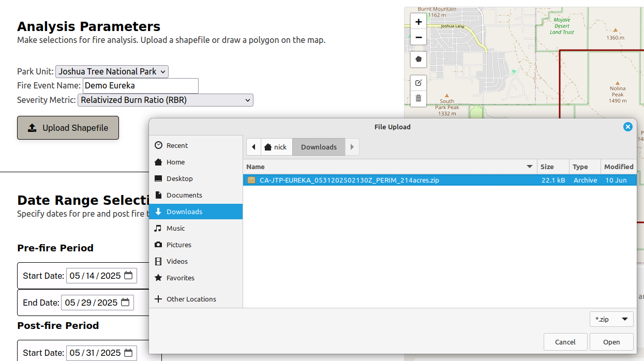Activate the edit layers tool on the map
The width and height of the screenshot is (644, 361).
pyautogui.click(x=418, y=82)
